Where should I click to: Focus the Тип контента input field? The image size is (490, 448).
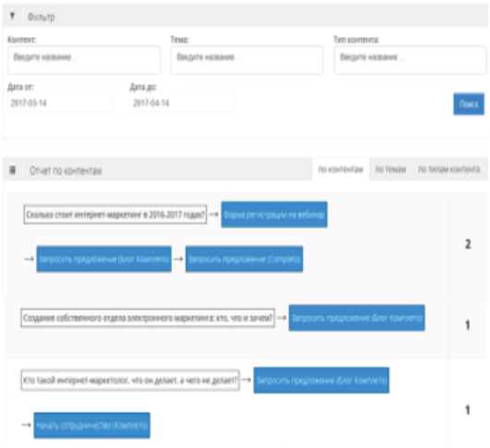[x=410, y=60]
